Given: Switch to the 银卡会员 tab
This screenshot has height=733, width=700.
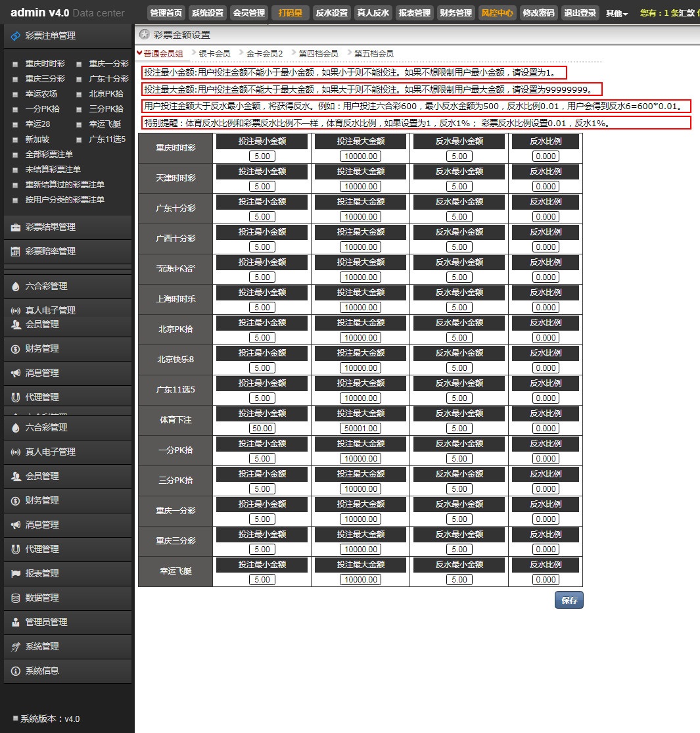Looking at the screenshot, I should pos(214,54).
